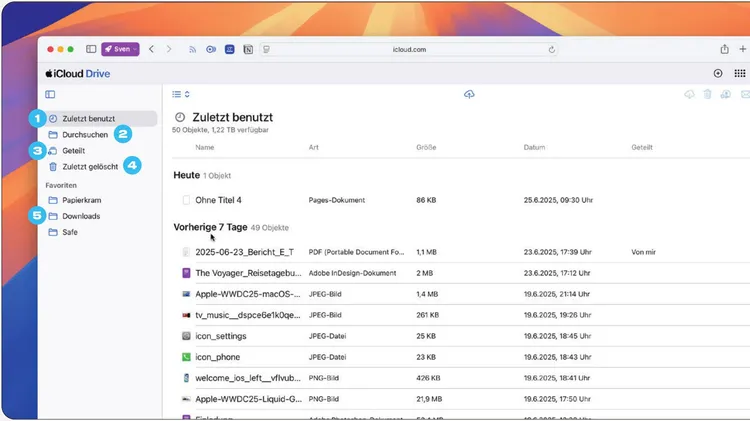This screenshot has height=421, width=750.
Task: Open Durchsuchen in the sidebar
Action: [85, 135]
